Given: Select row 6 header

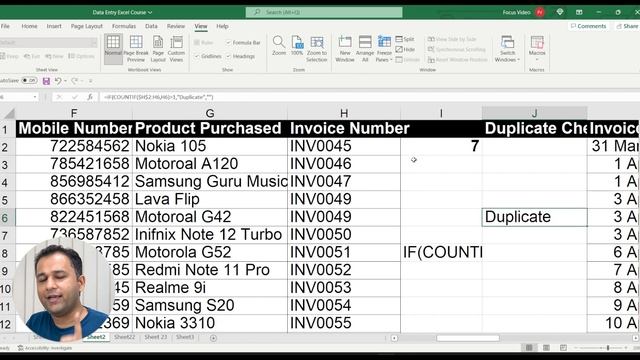Looking at the screenshot, I should tap(7, 218).
